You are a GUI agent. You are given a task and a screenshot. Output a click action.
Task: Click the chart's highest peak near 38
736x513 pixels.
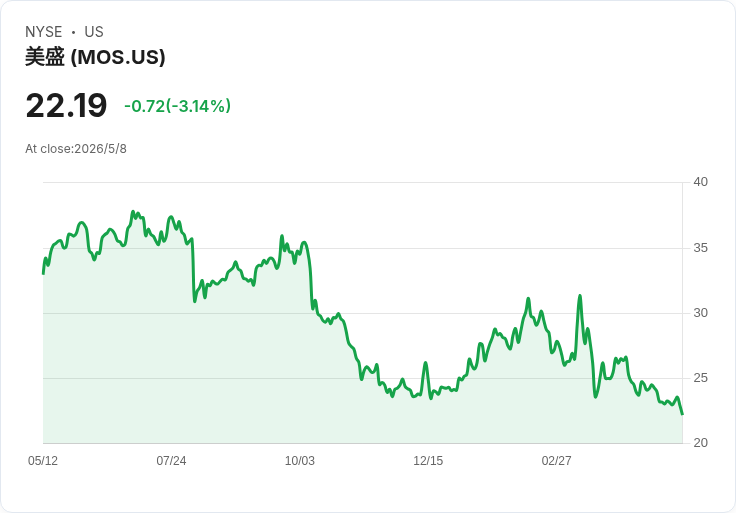coord(133,212)
